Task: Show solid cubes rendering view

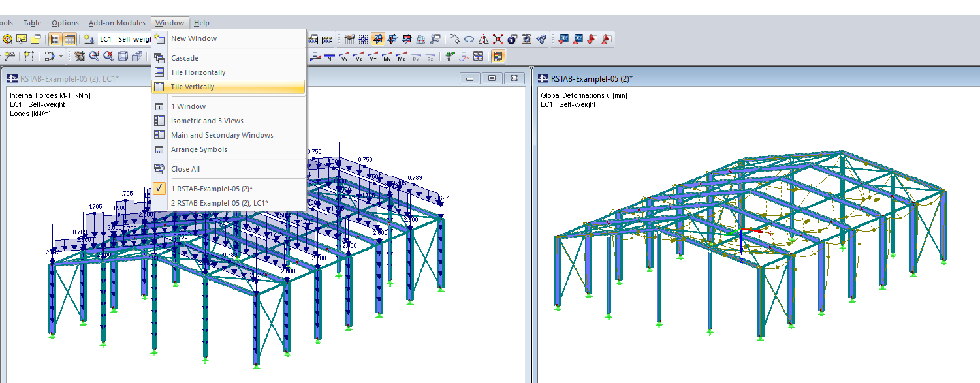Action: (137, 56)
